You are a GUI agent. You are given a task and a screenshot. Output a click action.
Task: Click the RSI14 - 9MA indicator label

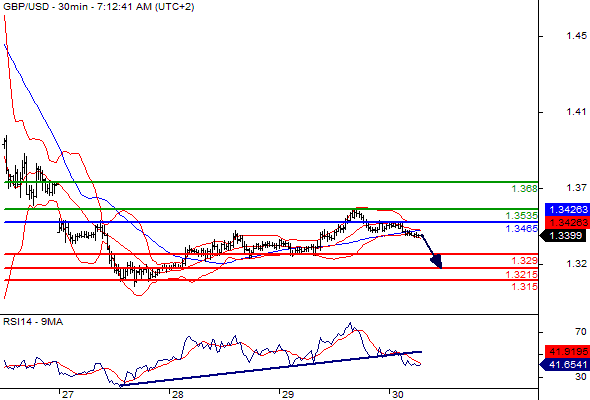coord(33,322)
